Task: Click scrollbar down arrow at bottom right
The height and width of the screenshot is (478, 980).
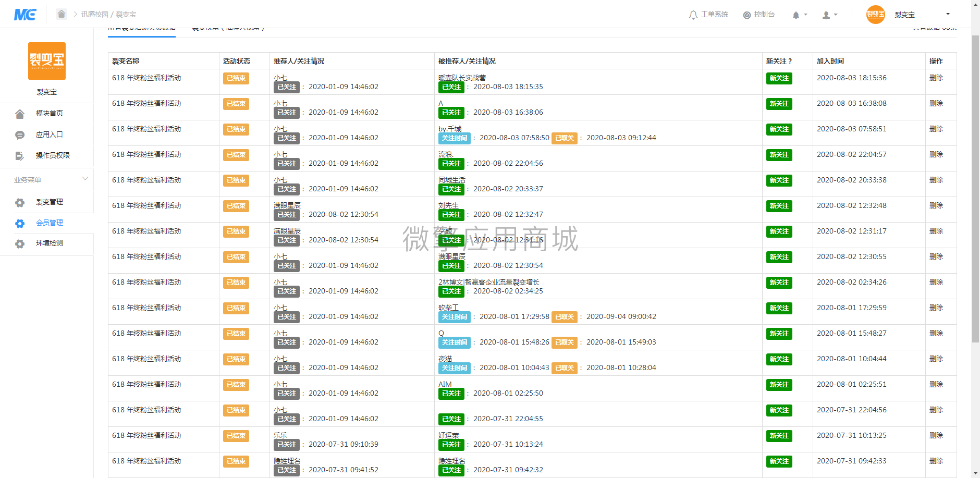Action: [x=975, y=473]
